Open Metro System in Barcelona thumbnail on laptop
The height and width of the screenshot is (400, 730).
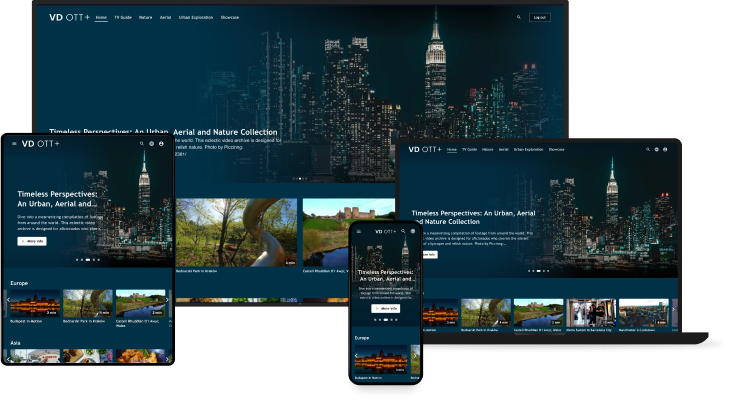(591, 312)
